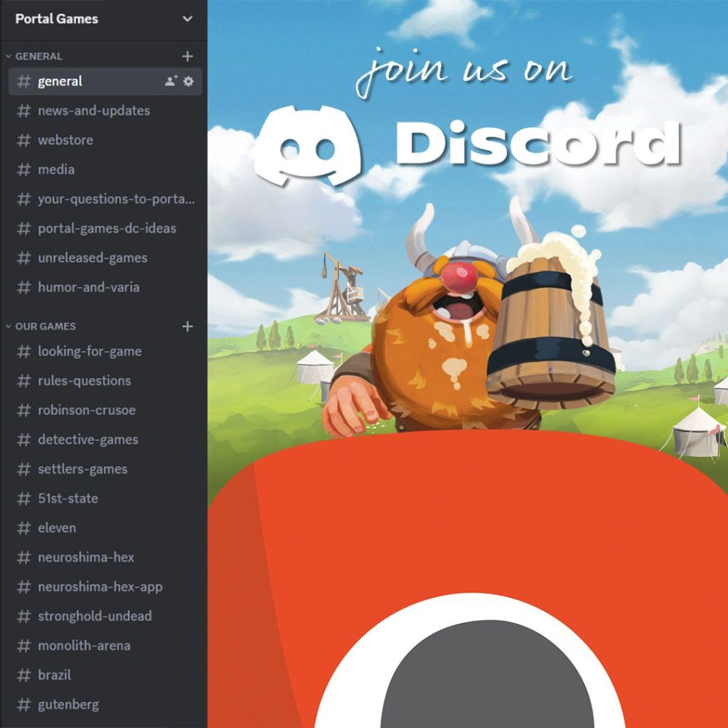Viewport: 728px width, 728px height.
Task: Click the invite people icon on general
Action: pos(171,81)
